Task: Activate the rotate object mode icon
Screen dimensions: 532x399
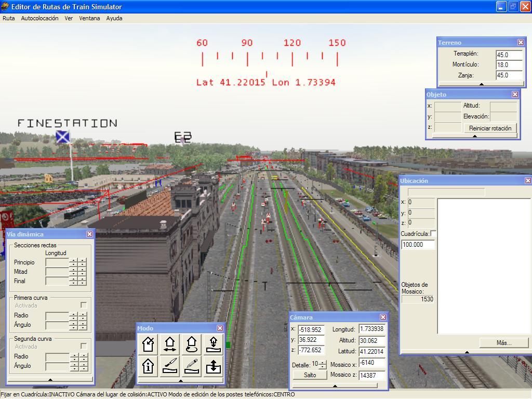Action: (192, 344)
